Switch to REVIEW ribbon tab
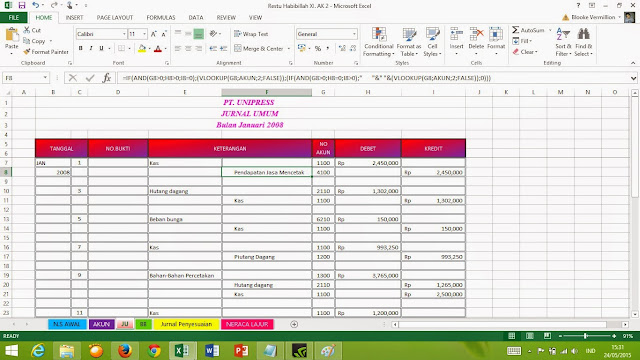 pyautogui.click(x=226, y=18)
